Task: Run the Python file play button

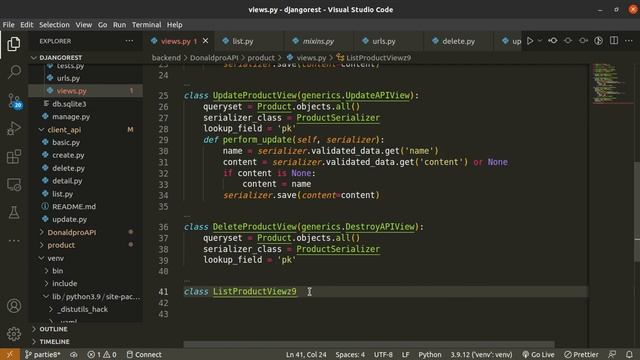Action: click(x=530, y=41)
